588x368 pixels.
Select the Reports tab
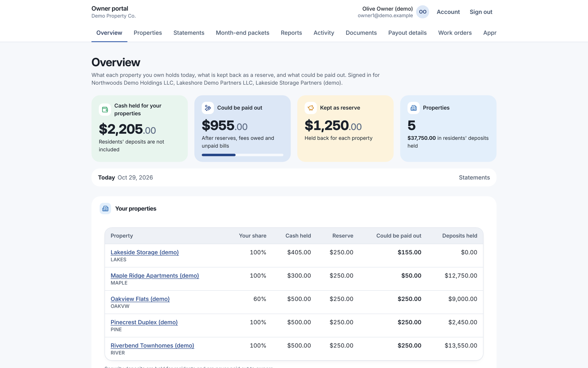click(x=292, y=33)
